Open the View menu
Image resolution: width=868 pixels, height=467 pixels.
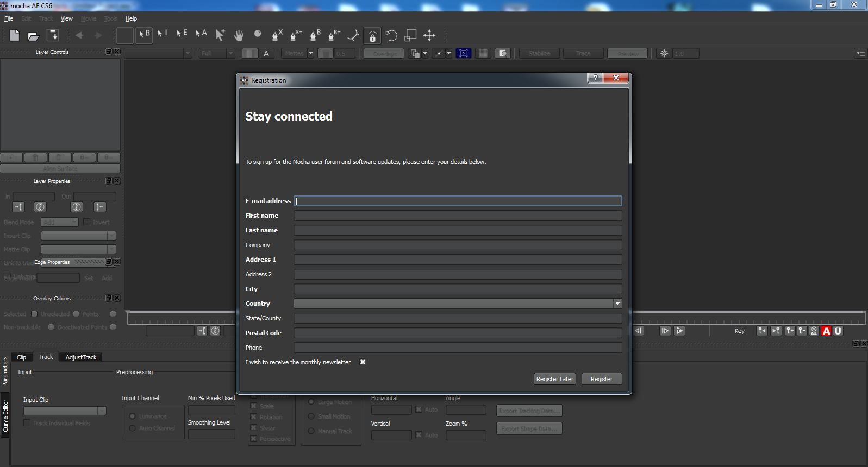[66, 18]
